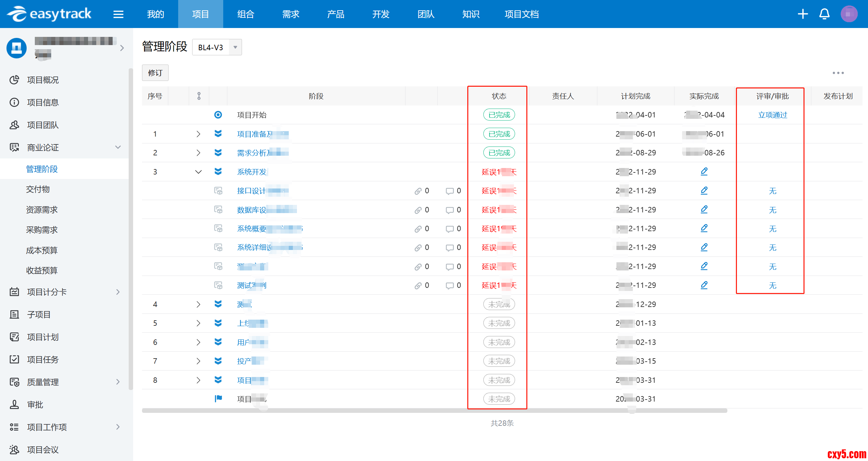Click the three-dots more options icon

tap(838, 73)
